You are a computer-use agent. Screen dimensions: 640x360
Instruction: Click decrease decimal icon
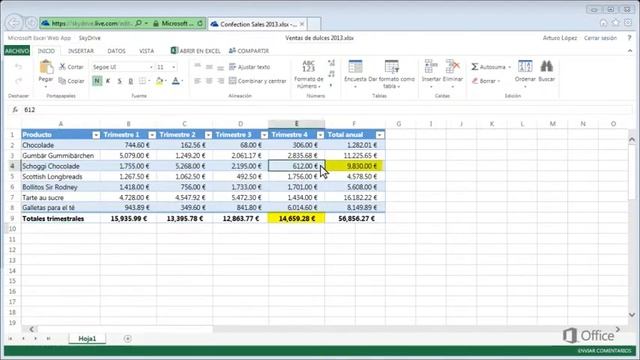tap(331, 74)
